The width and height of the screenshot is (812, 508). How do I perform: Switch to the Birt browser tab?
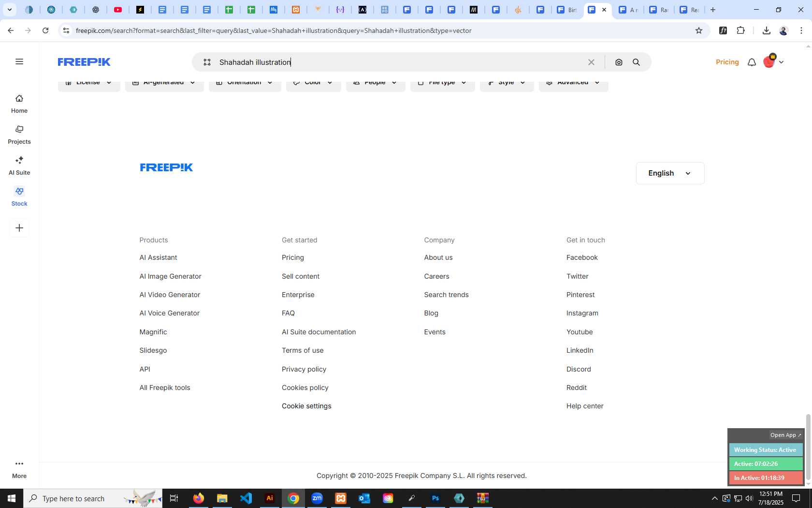[567, 10]
